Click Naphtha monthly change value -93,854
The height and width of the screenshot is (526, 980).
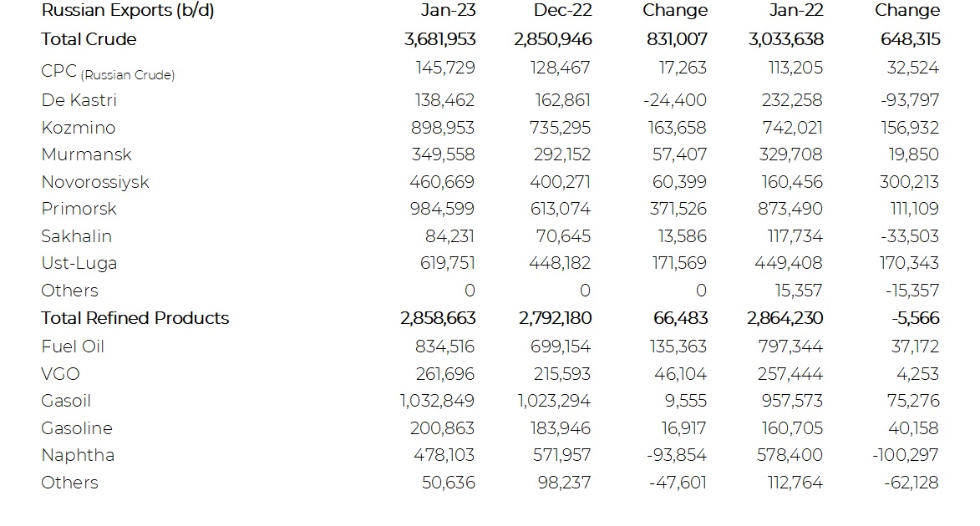tap(676, 455)
